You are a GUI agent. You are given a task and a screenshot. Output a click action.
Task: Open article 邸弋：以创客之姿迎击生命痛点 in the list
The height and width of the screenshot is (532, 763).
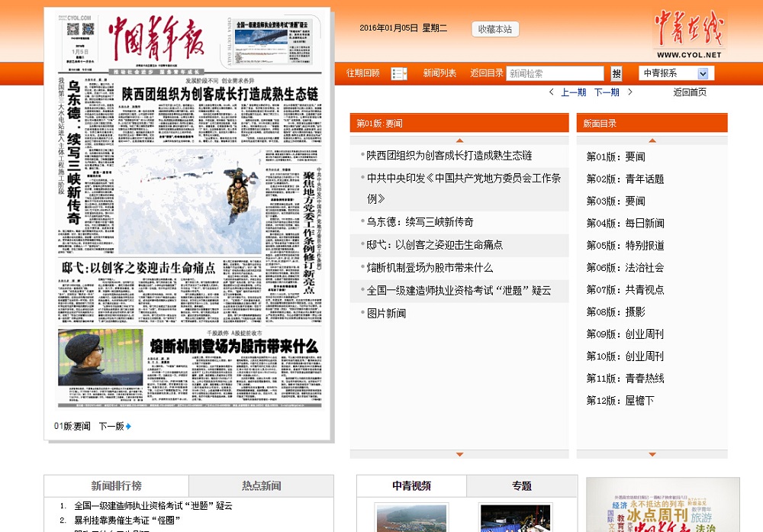point(435,245)
